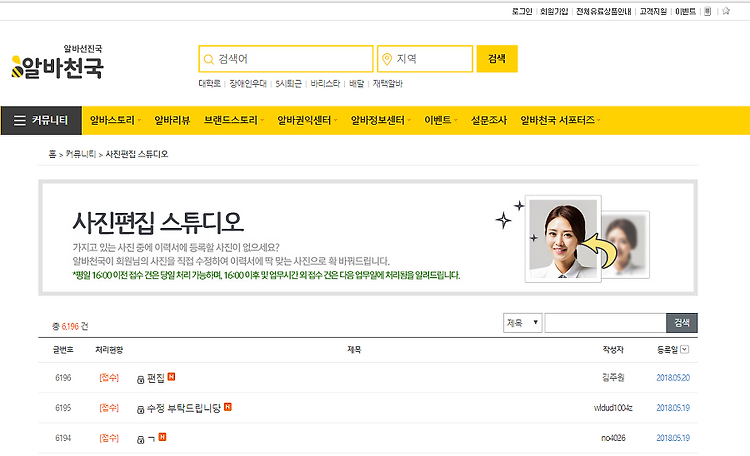Click the 대학로 keyword link

[210, 84]
